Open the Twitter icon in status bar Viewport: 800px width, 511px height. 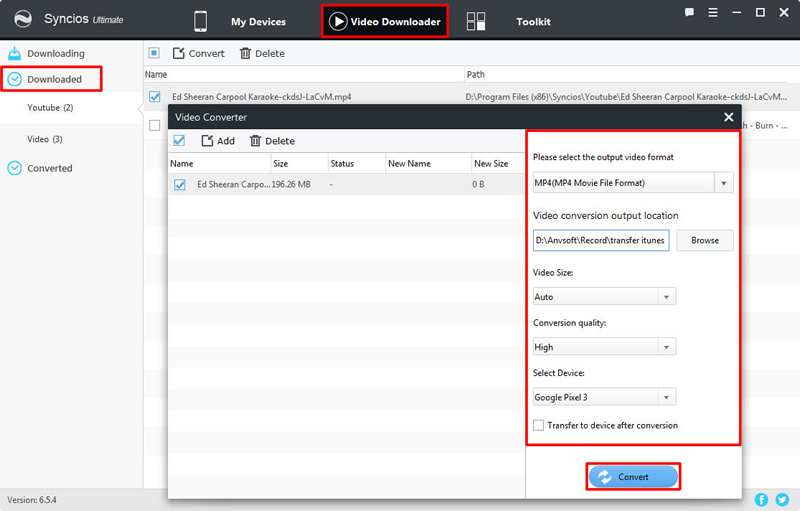pos(782,500)
